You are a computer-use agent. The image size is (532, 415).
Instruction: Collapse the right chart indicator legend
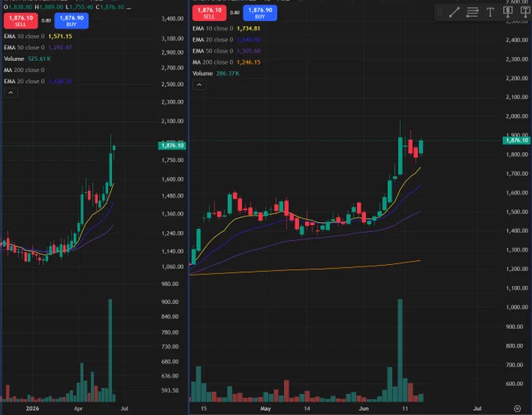pyautogui.click(x=199, y=84)
